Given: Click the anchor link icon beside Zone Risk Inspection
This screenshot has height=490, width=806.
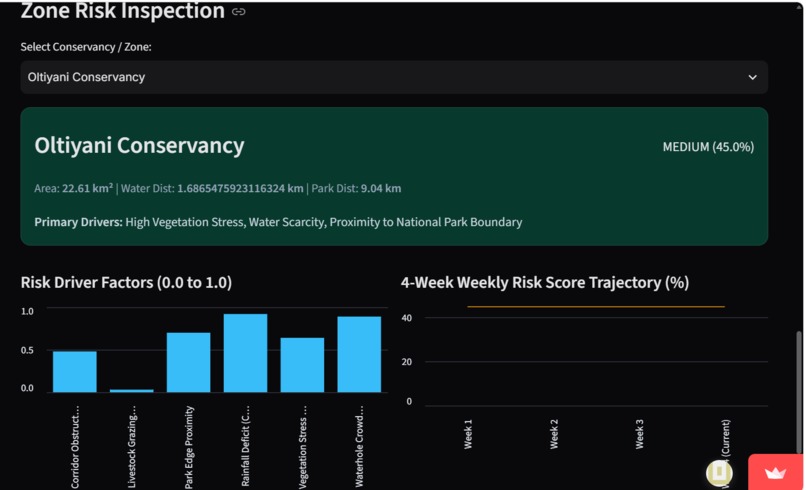Looking at the screenshot, I should pyautogui.click(x=239, y=11).
